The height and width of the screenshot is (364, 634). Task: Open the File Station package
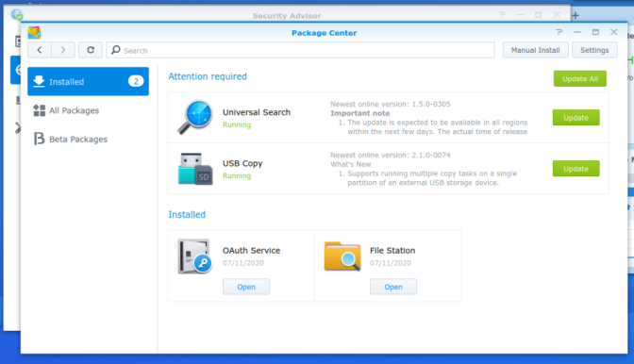tap(393, 287)
